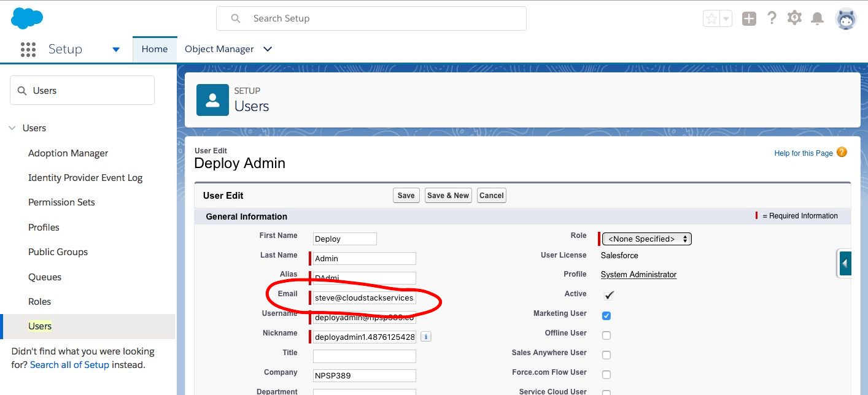Open the App Launcher grid icon
868x395 pixels.
tap(28, 49)
